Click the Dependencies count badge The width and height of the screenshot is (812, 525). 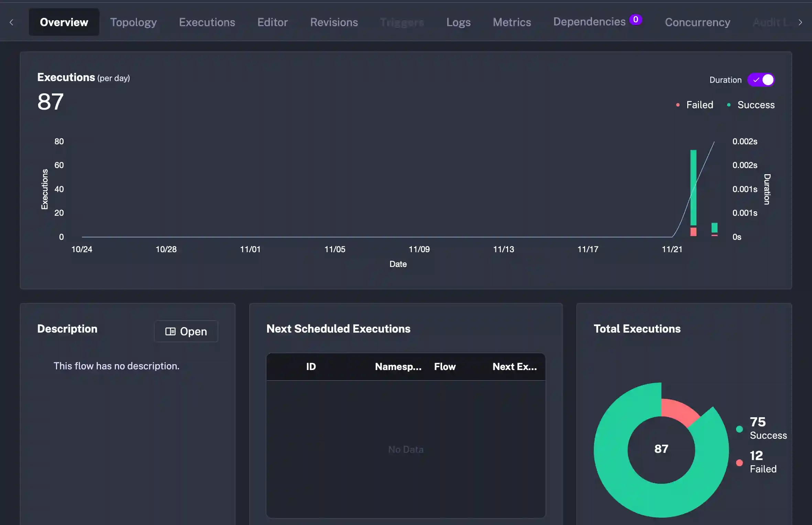635,20
